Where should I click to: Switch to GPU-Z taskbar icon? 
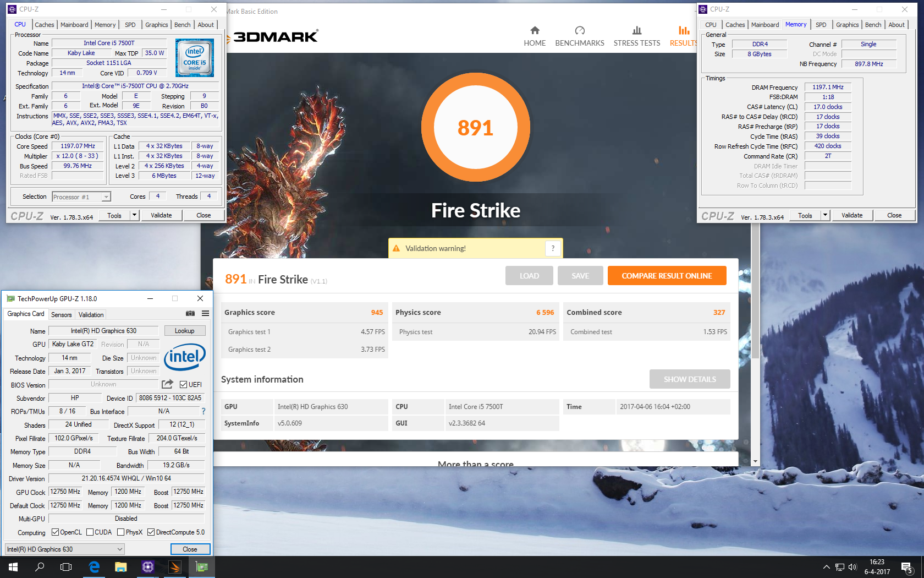click(201, 567)
